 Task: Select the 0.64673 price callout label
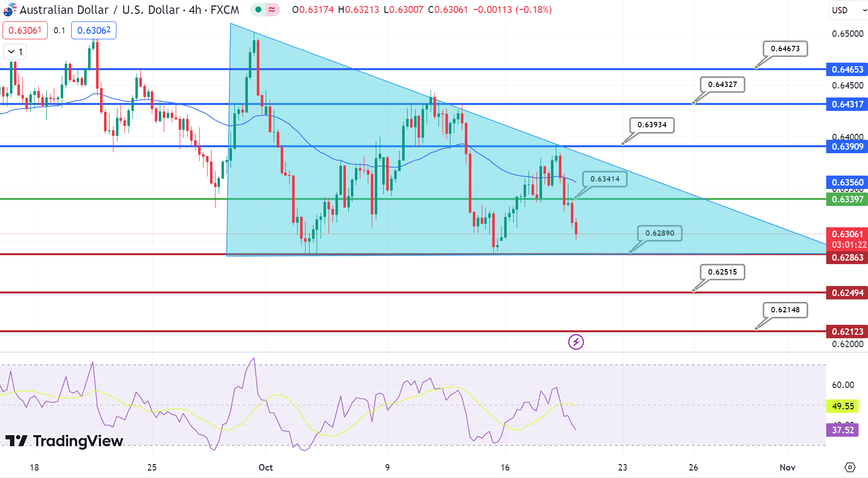click(x=785, y=49)
